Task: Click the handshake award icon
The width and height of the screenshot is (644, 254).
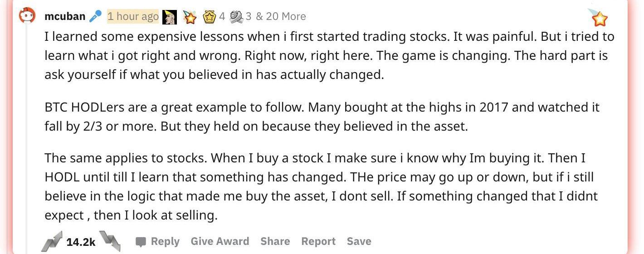Action: [x=236, y=17]
